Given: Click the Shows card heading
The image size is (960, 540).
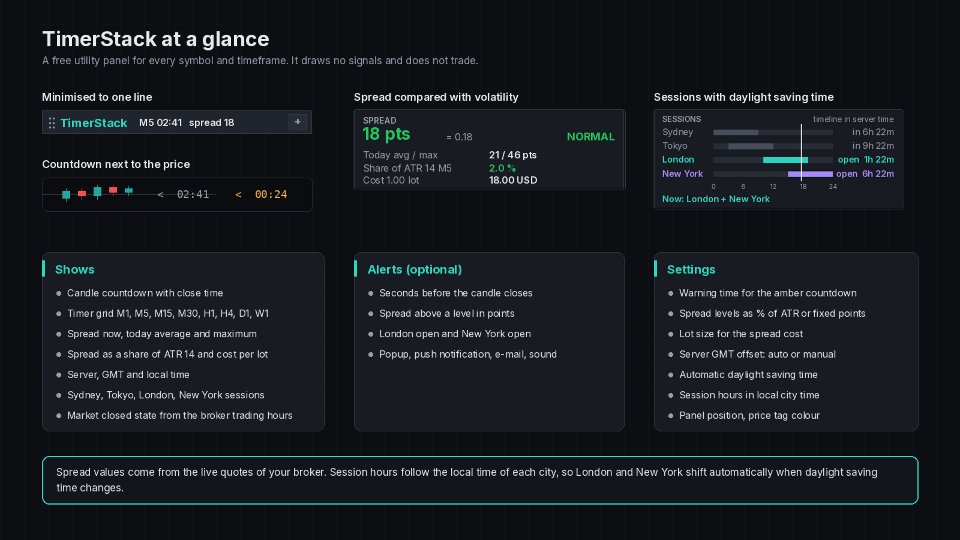Looking at the screenshot, I should (75, 269).
